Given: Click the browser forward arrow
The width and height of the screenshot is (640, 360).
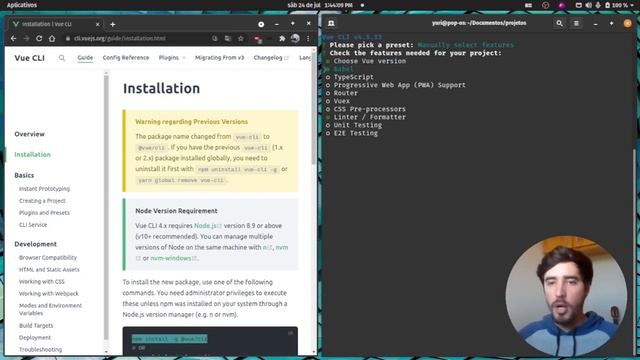Looking at the screenshot, I should pyautogui.click(x=27, y=38).
